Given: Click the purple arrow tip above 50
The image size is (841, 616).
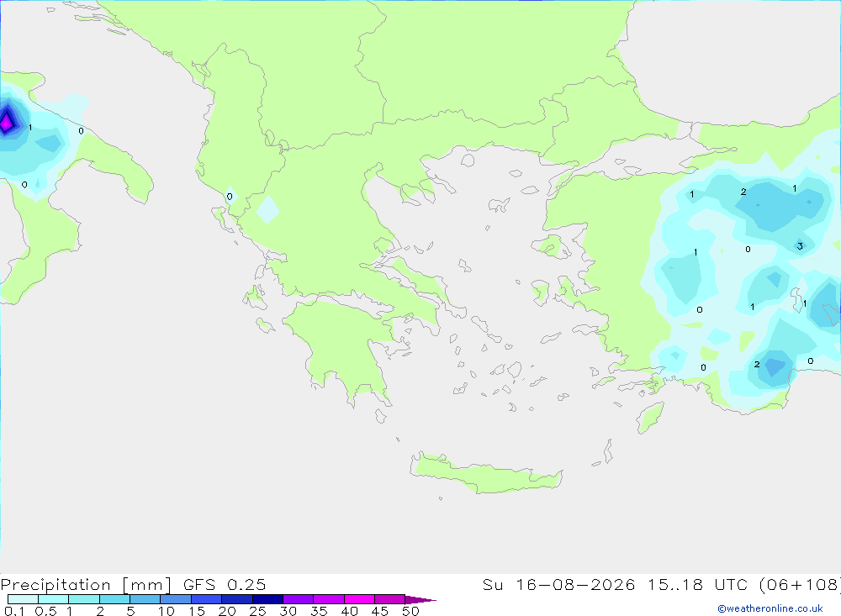Looking at the screenshot, I should coord(420,600).
